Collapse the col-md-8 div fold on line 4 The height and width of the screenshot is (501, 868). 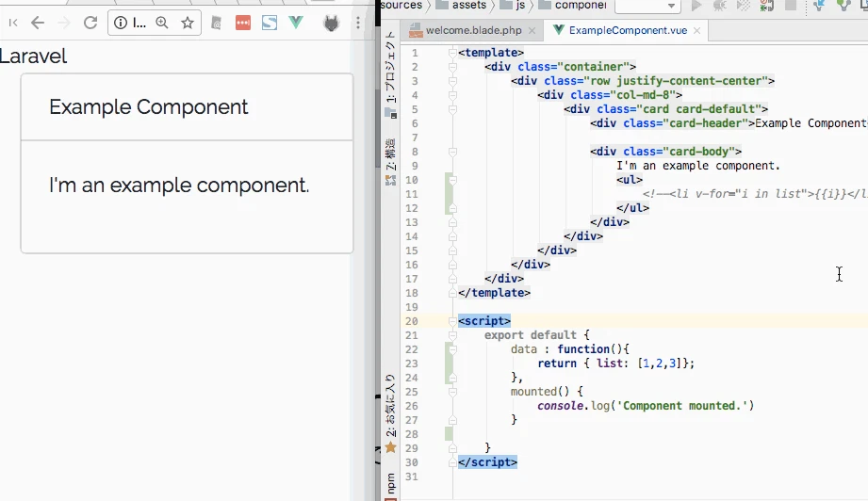coord(452,95)
